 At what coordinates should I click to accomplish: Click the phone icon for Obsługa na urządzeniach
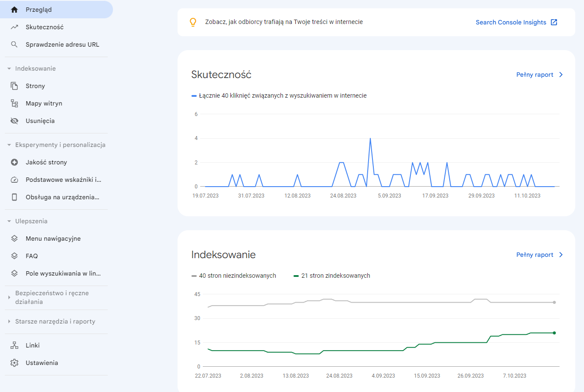pos(14,197)
